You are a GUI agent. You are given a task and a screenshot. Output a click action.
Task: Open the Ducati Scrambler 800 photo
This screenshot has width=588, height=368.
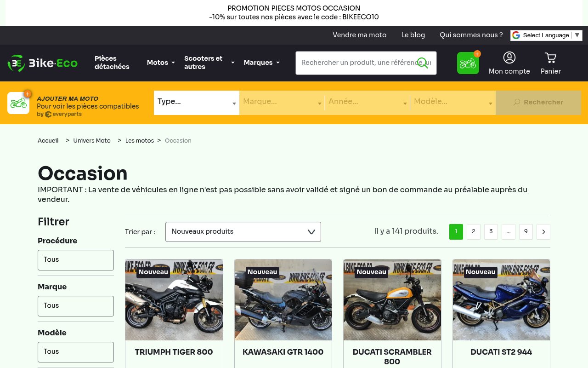(392, 300)
